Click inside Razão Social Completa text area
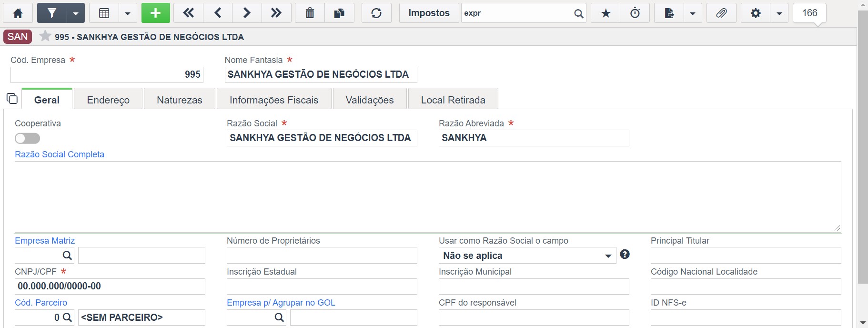 pyautogui.click(x=428, y=197)
